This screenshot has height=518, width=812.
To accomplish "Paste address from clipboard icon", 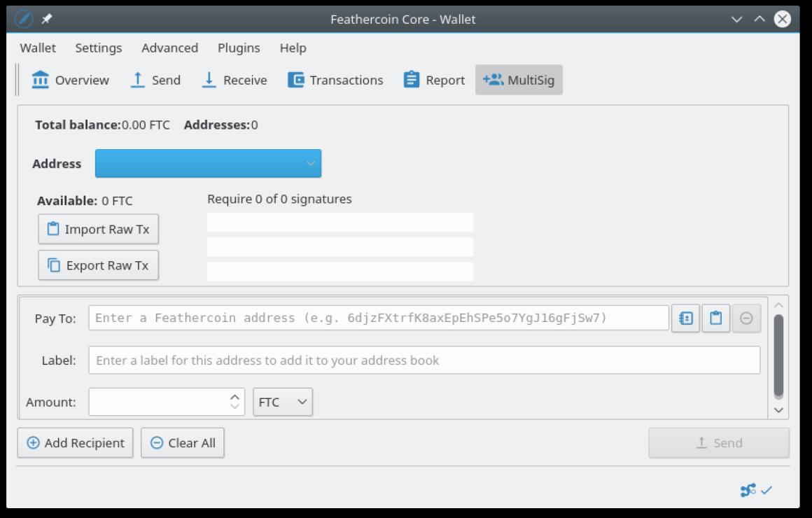I will coord(715,318).
